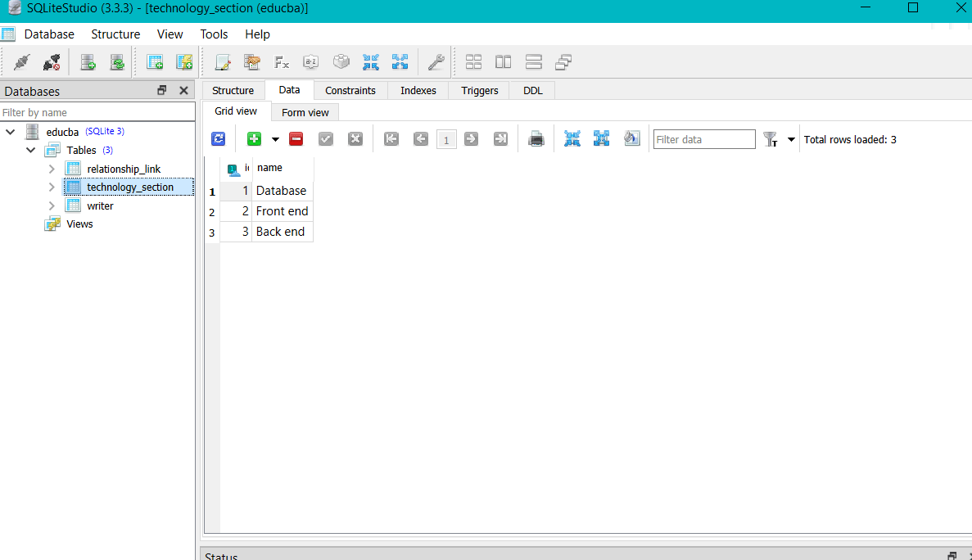Click the Filter data input field

pos(703,139)
